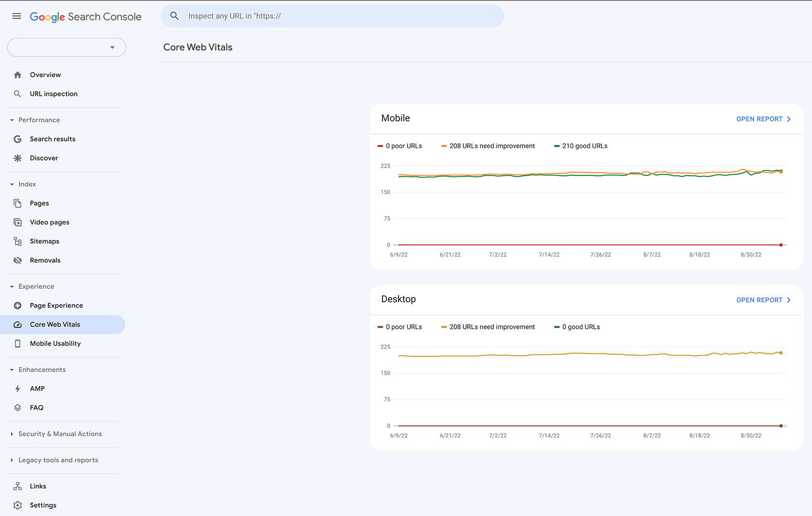Toggle Desktop 0 good URLs legend
Screen dimensions: 812x516
click(x=577, y=327)
